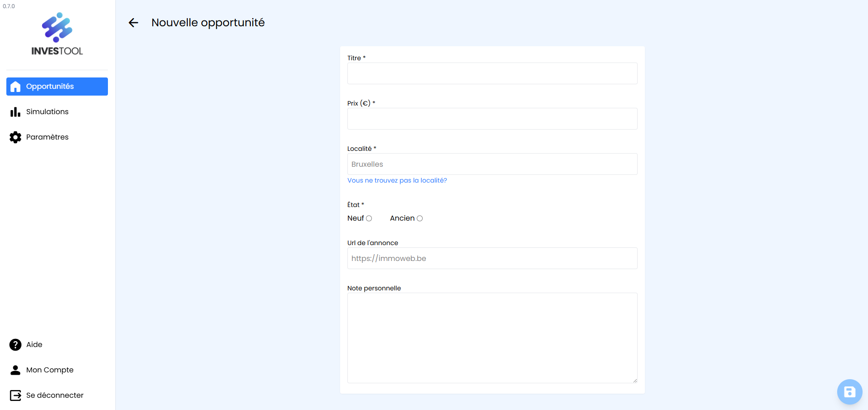Click inside the Note personnelle textarea
868x410 pixels.
click(x=492, y=338)
